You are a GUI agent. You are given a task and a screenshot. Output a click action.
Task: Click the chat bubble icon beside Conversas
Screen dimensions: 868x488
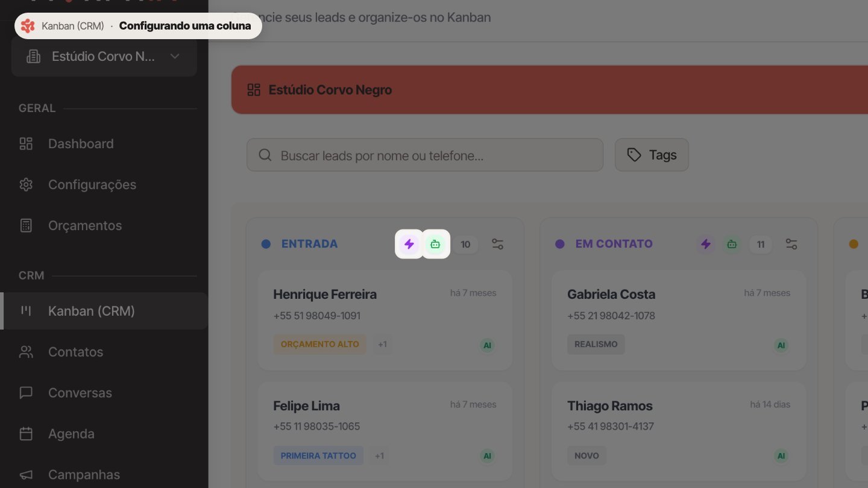[x=26, y=393]
